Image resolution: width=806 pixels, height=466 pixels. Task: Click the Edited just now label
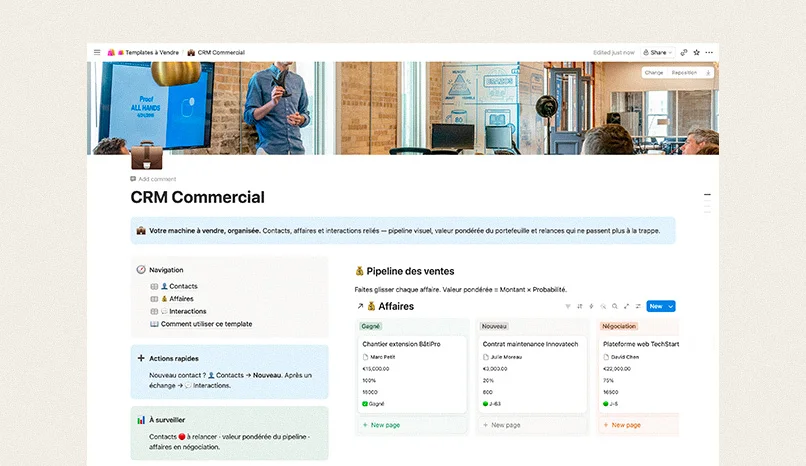[614, 52]
